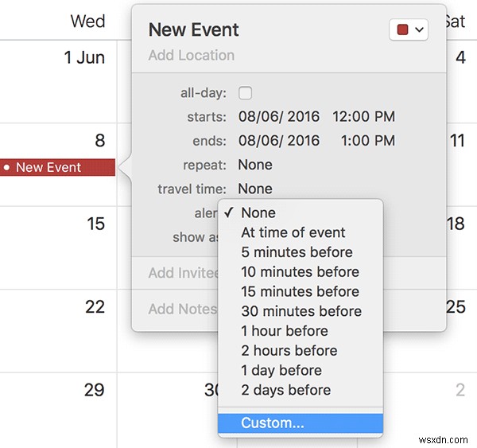Choose 10 minutes before option

pos(300,272)
